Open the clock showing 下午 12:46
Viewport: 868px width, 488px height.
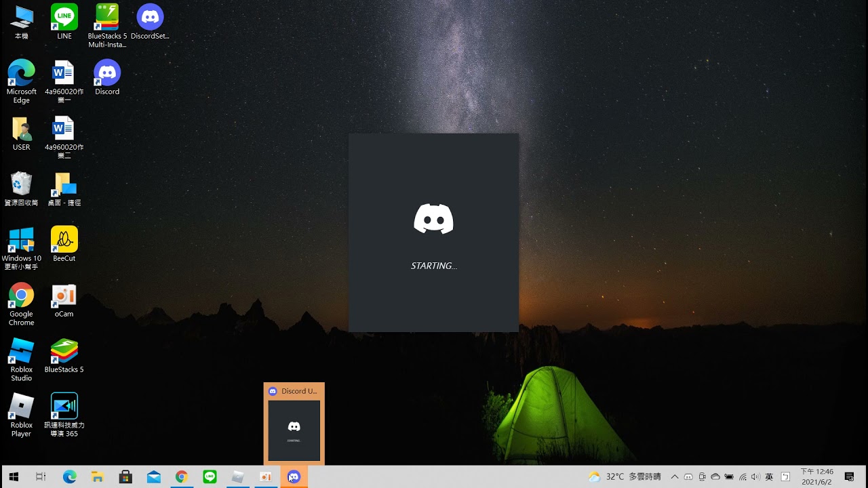pos(816,477)
